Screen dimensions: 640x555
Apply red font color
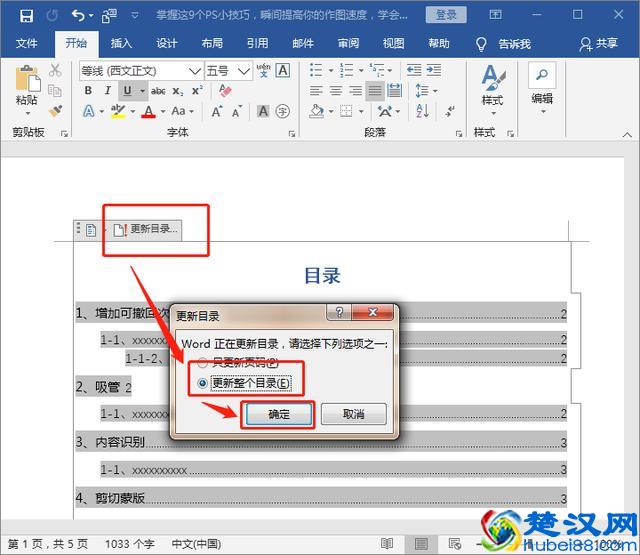point(149,111)
